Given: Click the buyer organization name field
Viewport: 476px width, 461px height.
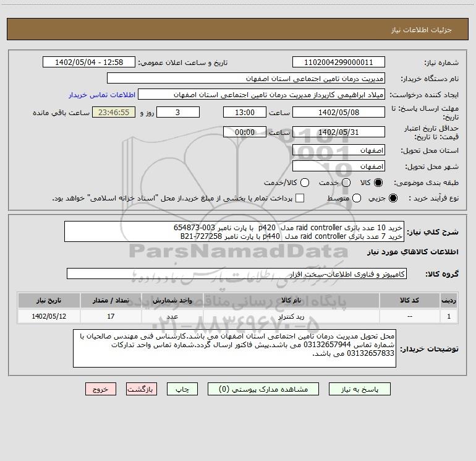Looking at the screenshot, I should coord(246,79).
